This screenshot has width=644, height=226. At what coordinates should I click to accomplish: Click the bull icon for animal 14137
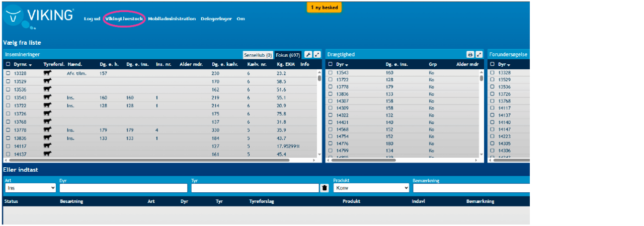[x=48, y=154]
